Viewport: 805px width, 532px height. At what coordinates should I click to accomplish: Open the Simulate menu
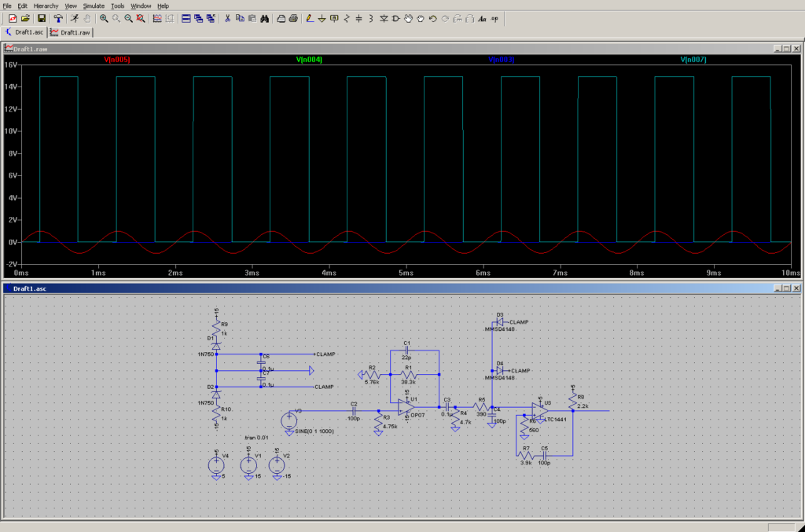[94, 6]
